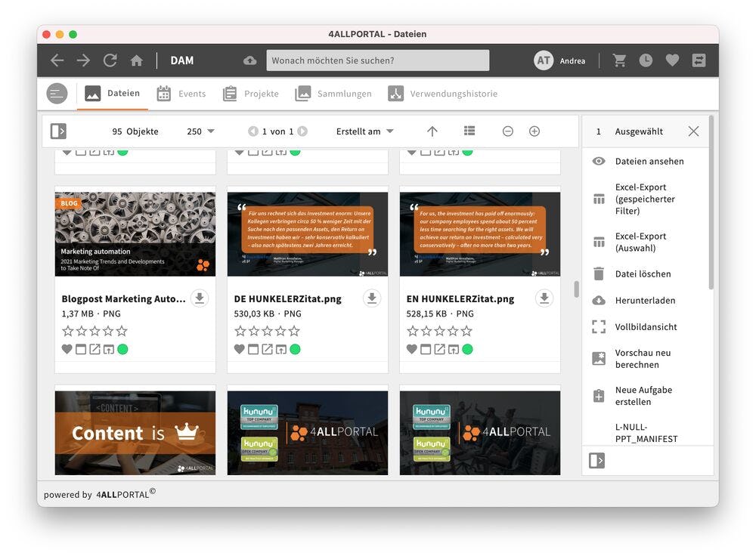Screen dimensions: 756x556
Task: Click Excel-Export (Auswahl)
Action: click(x=645, y=242)
